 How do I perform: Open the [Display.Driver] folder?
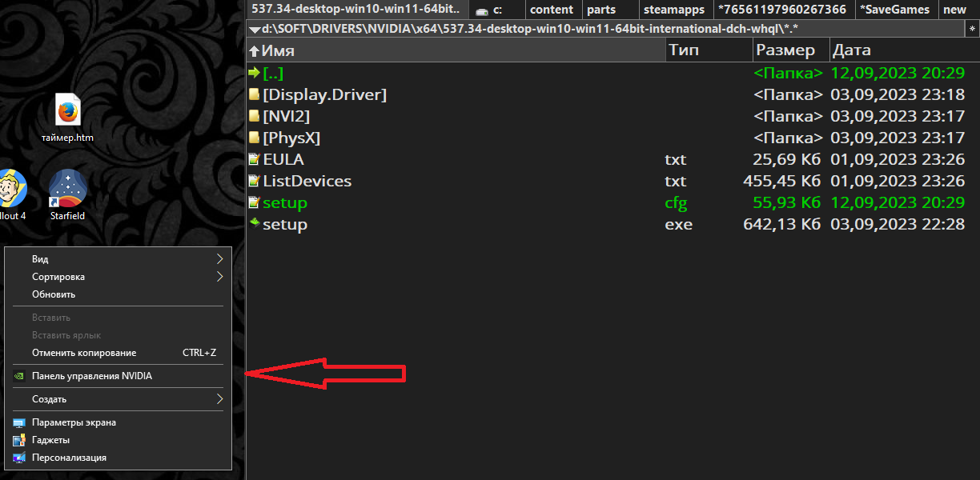point(324,95)
